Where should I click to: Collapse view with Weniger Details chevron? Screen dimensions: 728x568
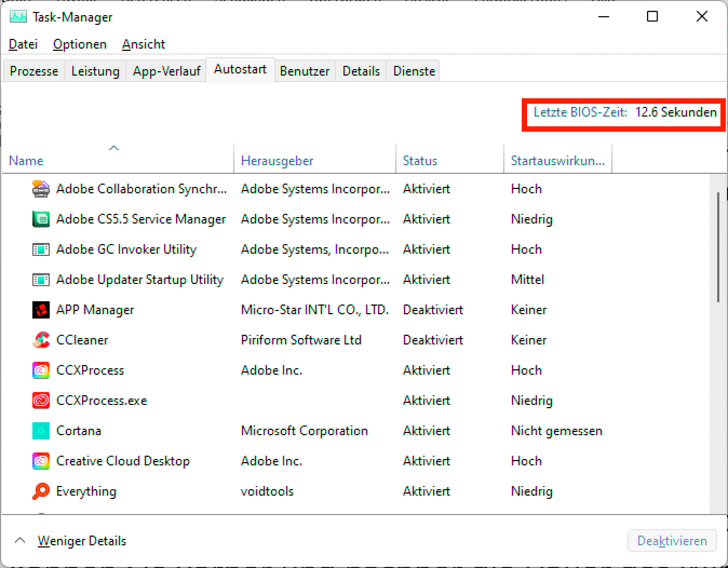pyautogui.click(x=20, y=540)
